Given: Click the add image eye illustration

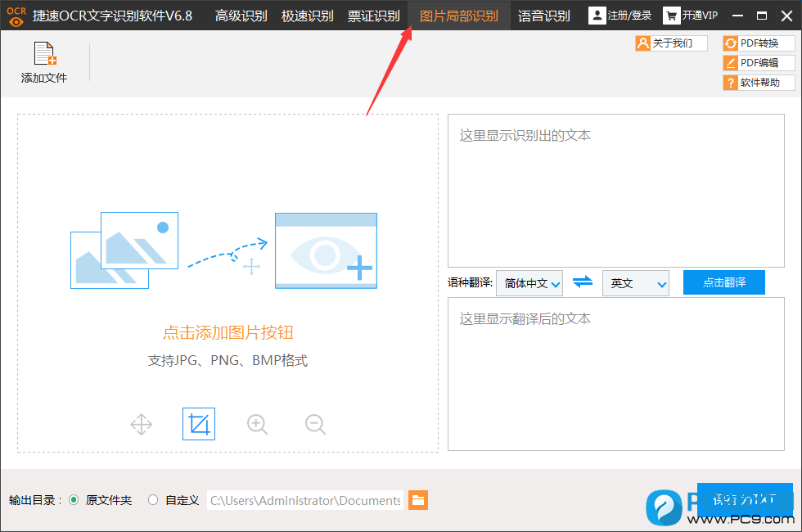Looking at the screenshot, I should tap(326, 250).
